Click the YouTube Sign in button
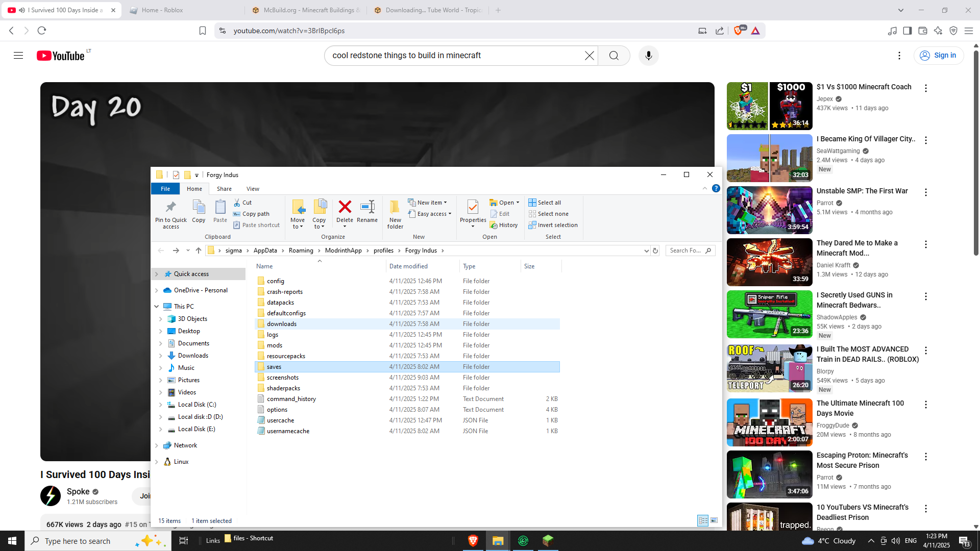This screenshot has width=980, height=551. [x=938, y=56]
